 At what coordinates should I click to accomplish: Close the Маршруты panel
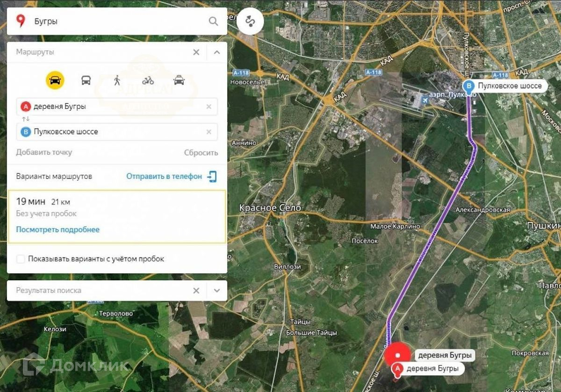pyautogui.click(x=196, y=52)
